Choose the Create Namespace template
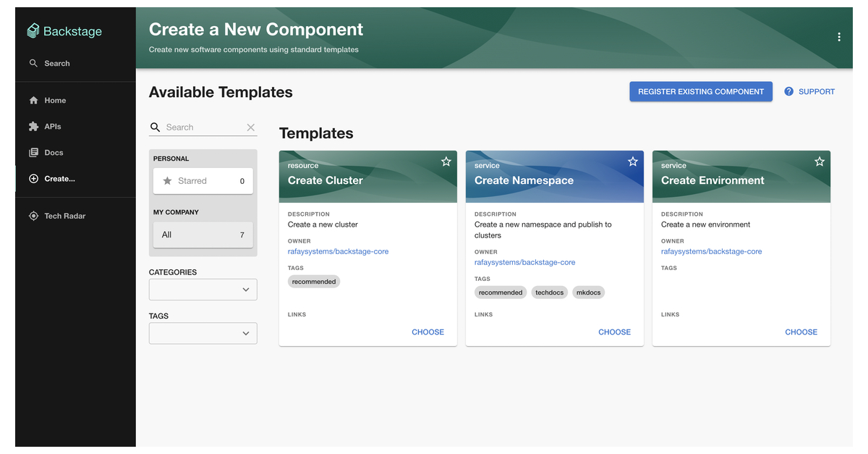Image resolution: width=868 pixels, height=454 pixels. click(x=614, y=332)
